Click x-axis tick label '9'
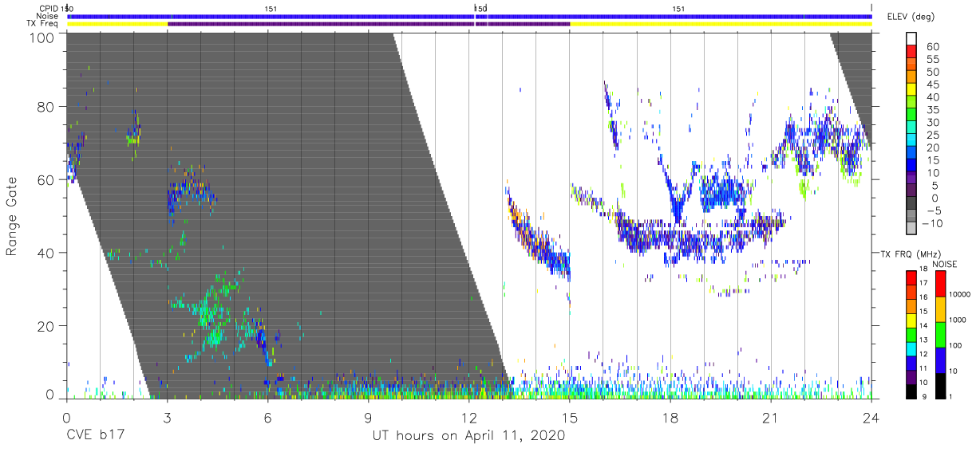 tap(368, 417)
